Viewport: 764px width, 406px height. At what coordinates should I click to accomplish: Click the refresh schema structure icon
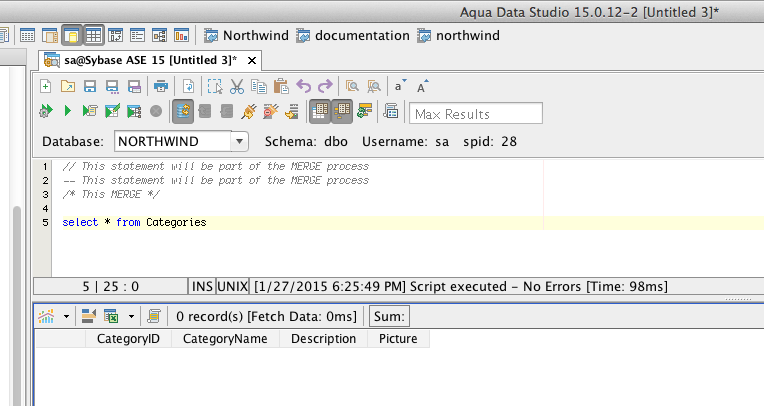click(364, 111)
